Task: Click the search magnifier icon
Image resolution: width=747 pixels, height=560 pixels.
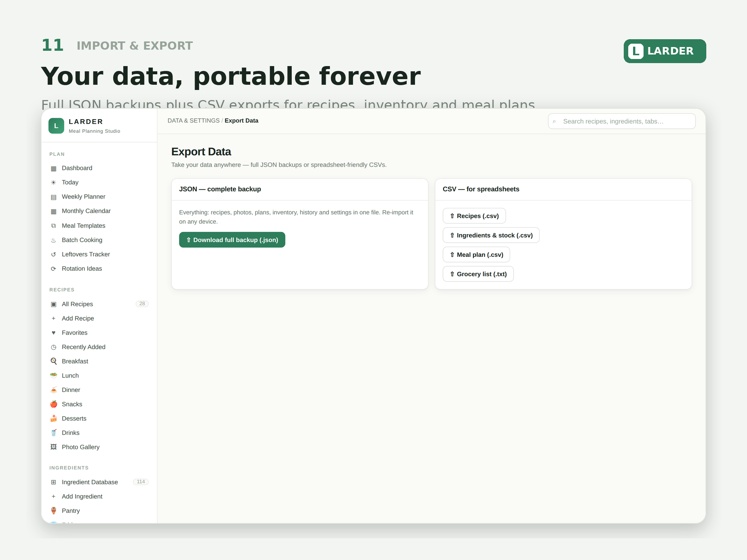Action: pos(554,121)
